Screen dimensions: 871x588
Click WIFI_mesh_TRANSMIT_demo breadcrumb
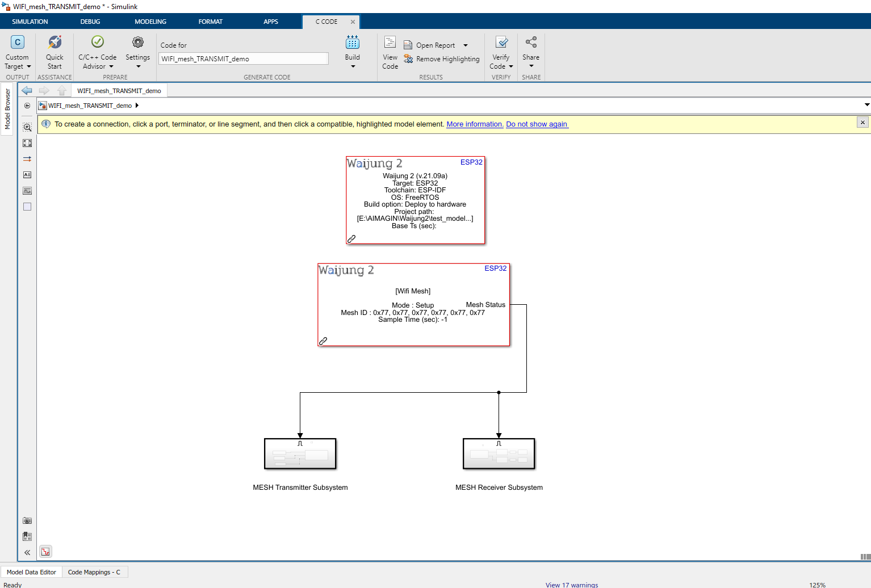click(90, 106)
